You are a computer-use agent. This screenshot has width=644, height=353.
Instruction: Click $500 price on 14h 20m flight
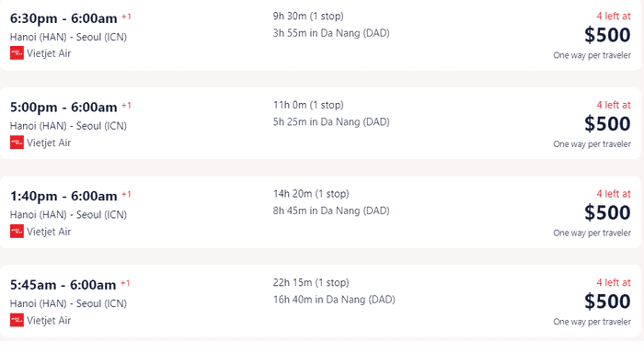point(607,212)
